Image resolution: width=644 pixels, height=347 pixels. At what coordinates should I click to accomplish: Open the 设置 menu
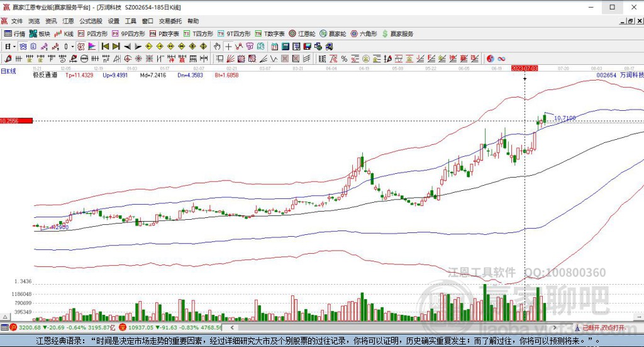coord(114,21)
